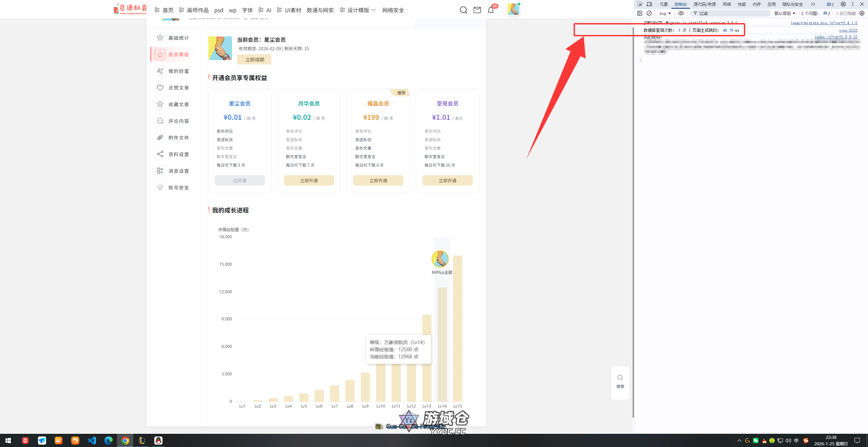The height and width of the screenshot is (447, 868).
Task: Click the console 过滤 filter field
Action: click(x=733, y=13)
